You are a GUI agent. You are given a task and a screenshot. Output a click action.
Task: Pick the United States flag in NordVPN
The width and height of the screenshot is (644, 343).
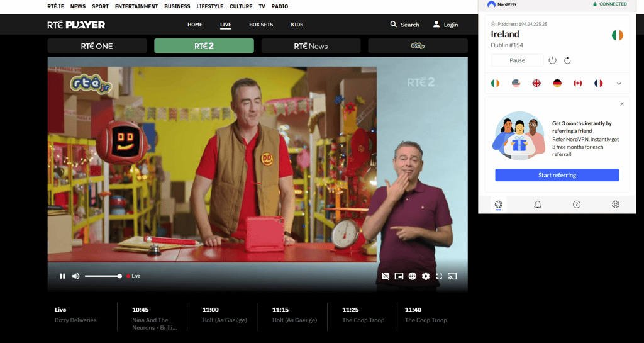[516, 83]
